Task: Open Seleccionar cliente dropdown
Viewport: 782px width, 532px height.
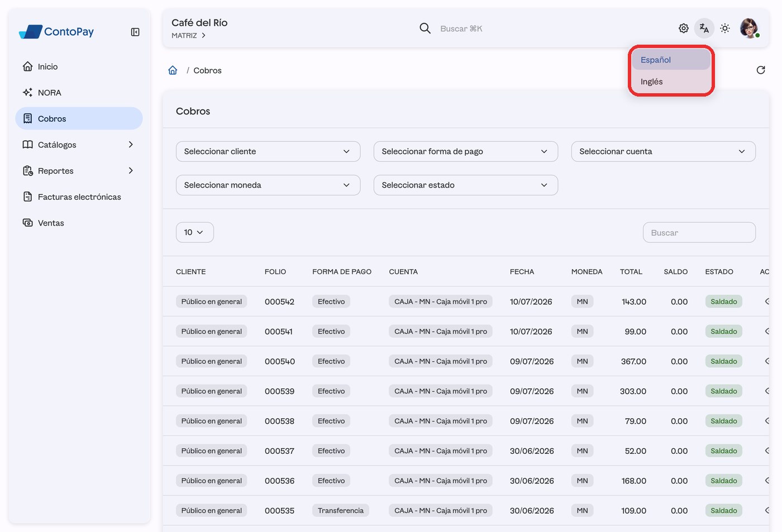Action: pyautogui.click(x=268, y=151)
